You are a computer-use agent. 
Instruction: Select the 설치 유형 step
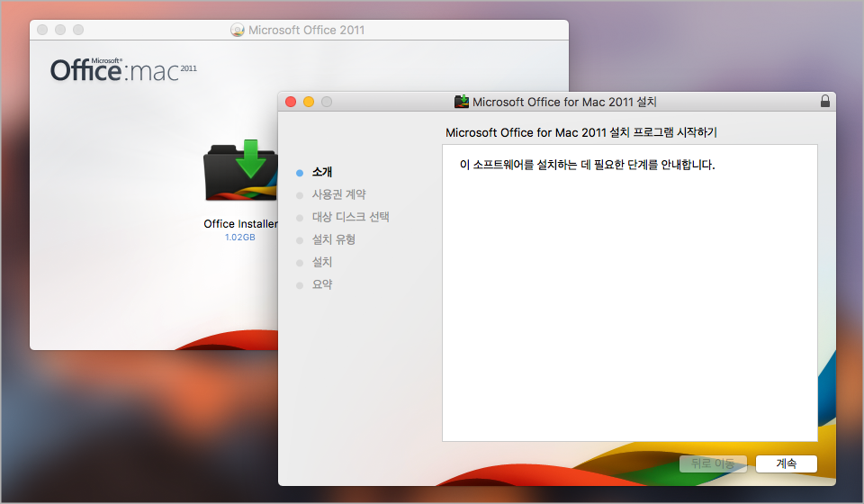[x=333, y=239]
